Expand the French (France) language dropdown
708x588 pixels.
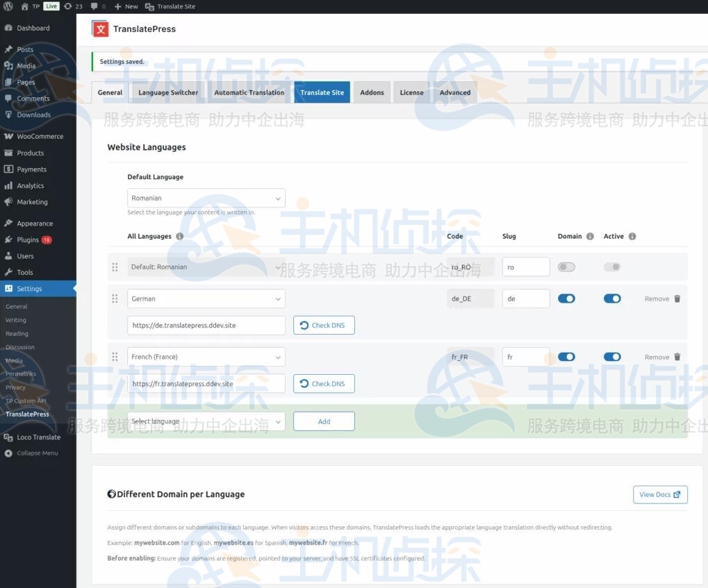pos(206,358)
